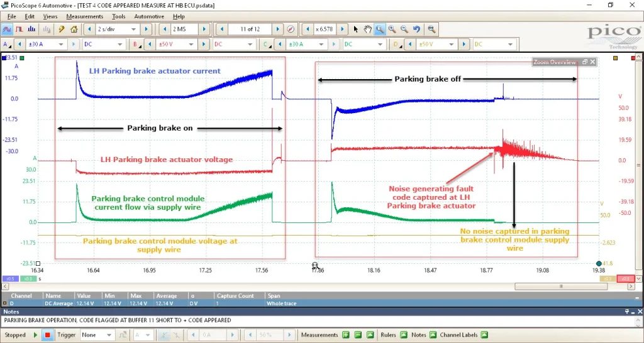Select the Hand pan tool
Screen dimensions: 644x343
tap(367, 29)
